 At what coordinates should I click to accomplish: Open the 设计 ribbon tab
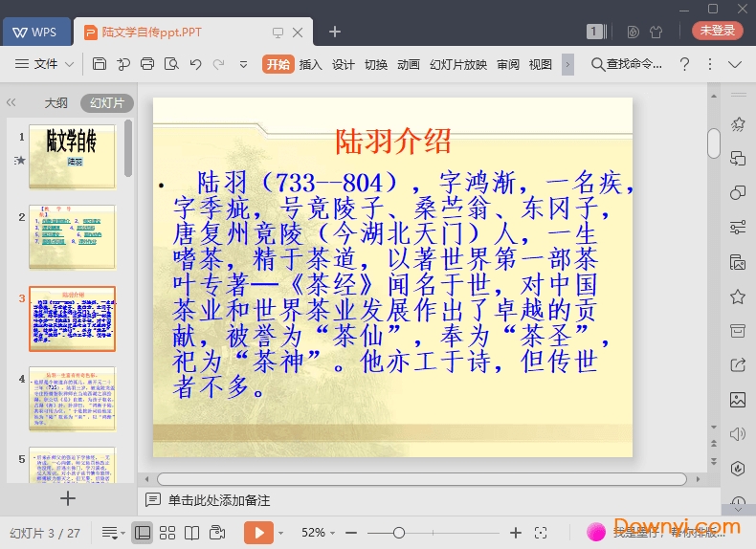344,64
